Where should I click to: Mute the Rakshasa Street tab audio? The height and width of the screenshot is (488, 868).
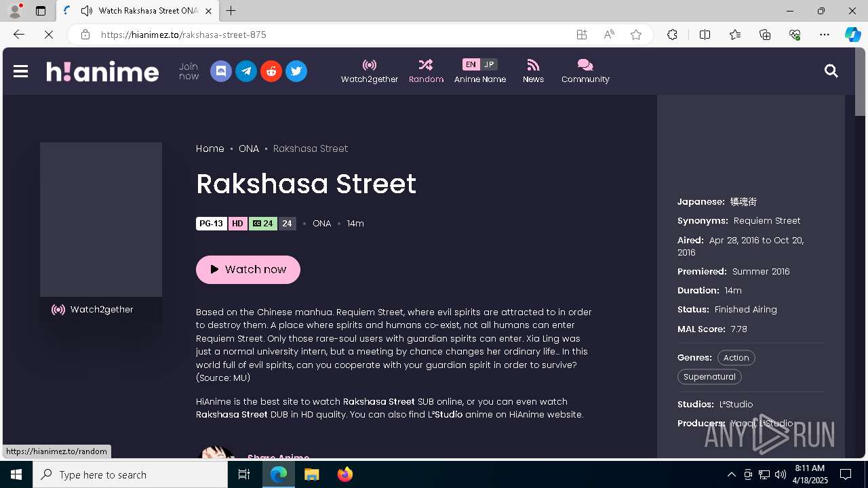coord(86,11)
